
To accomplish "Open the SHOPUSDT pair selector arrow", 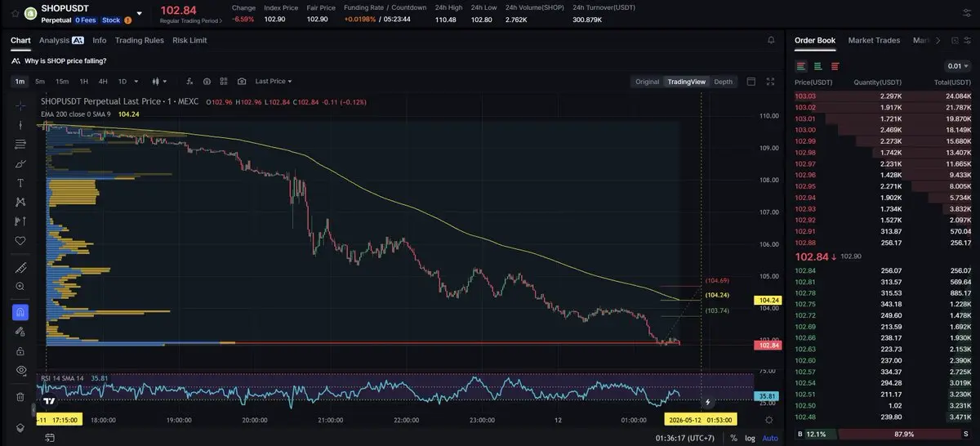I will [139, 13].
